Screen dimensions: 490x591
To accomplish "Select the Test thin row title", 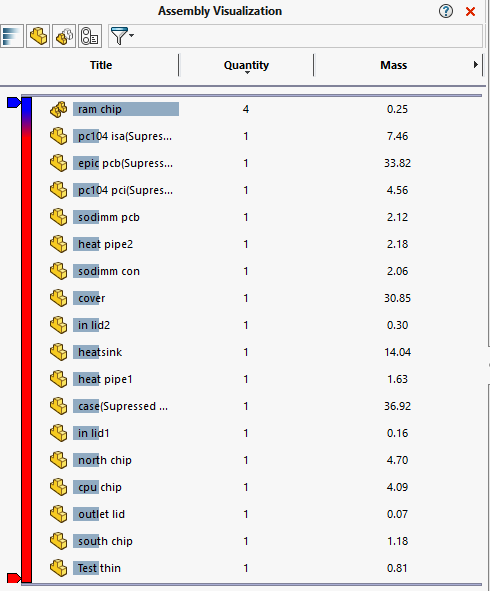I will pyautogui.click(x=99, y=568).
